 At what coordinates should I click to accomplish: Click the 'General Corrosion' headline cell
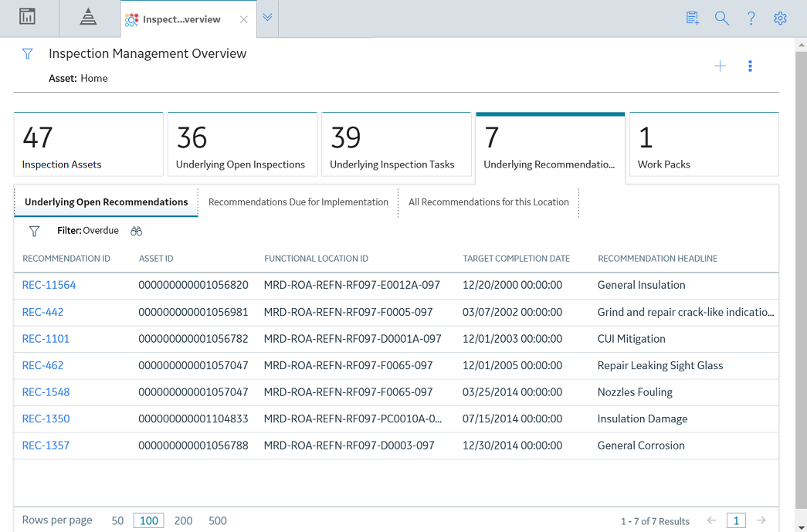(x=641, y=446)
